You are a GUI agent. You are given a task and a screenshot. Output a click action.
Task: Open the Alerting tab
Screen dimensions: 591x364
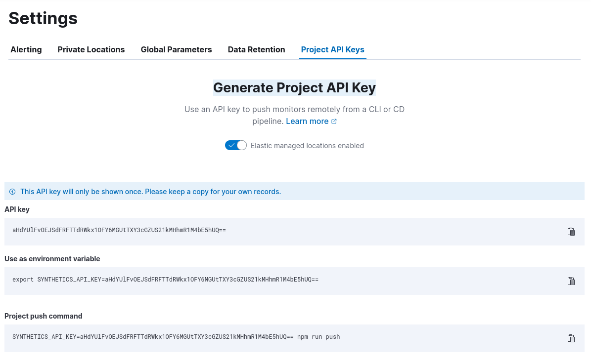click(26, 50)
